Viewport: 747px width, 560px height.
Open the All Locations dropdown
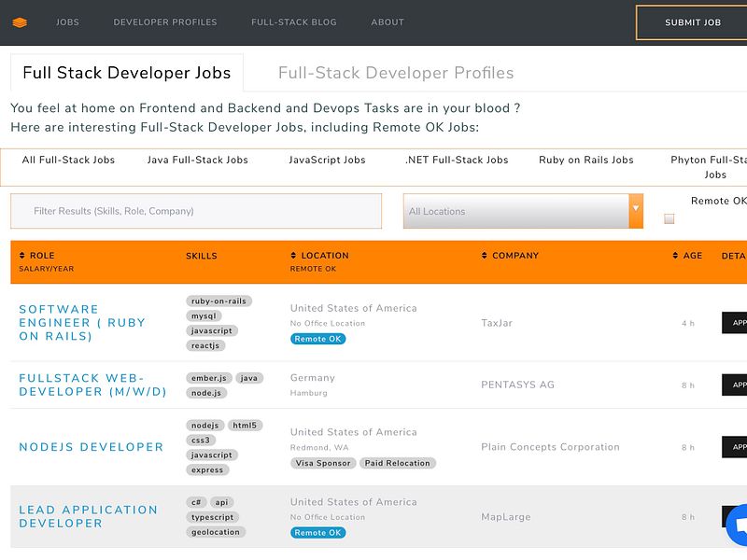pyautogui.click(x=522, y=212)
